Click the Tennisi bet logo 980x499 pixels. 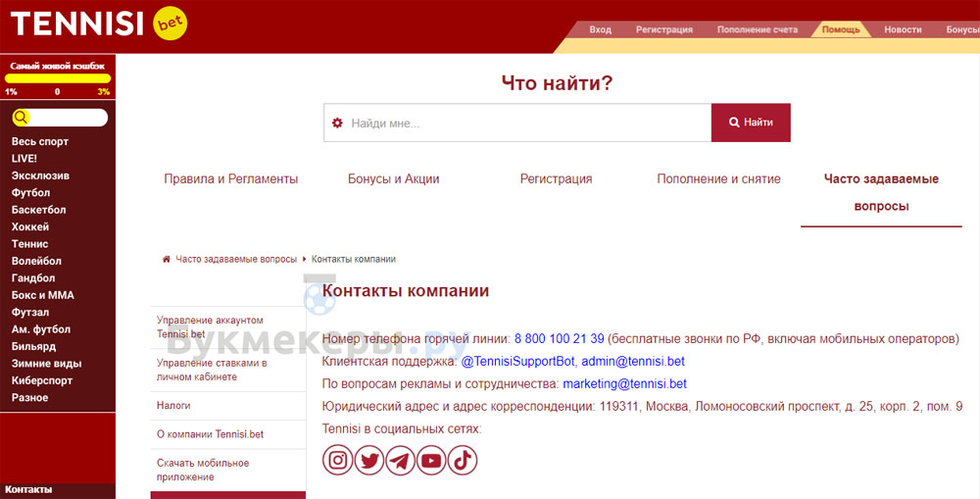pos(98,24)
